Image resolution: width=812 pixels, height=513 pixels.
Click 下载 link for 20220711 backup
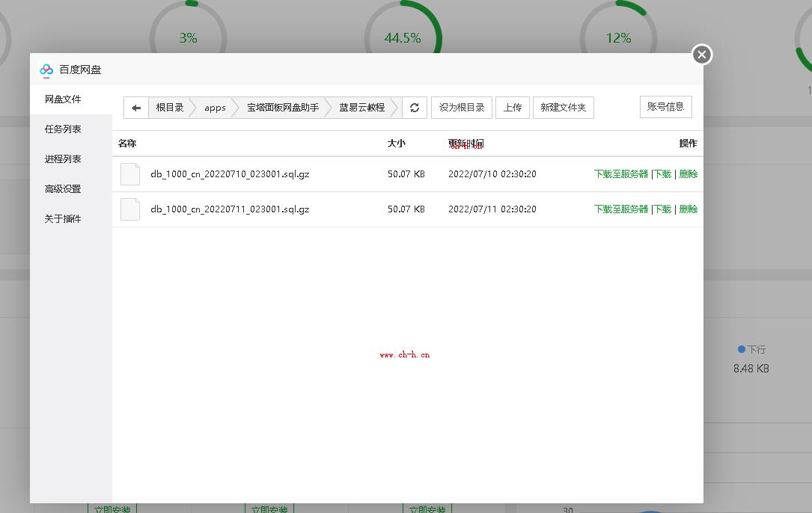[x=663, y=209]
